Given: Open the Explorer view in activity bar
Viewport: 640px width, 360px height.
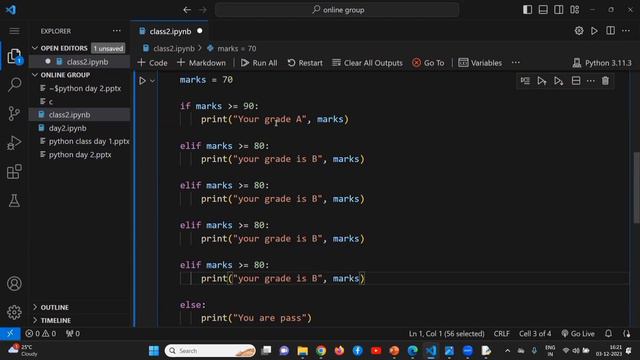Looking at the screenshot, I should [14, 56].
